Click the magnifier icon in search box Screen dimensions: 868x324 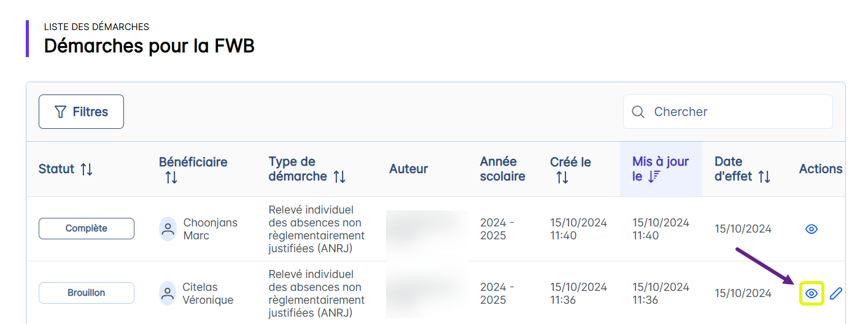(638, 112)
